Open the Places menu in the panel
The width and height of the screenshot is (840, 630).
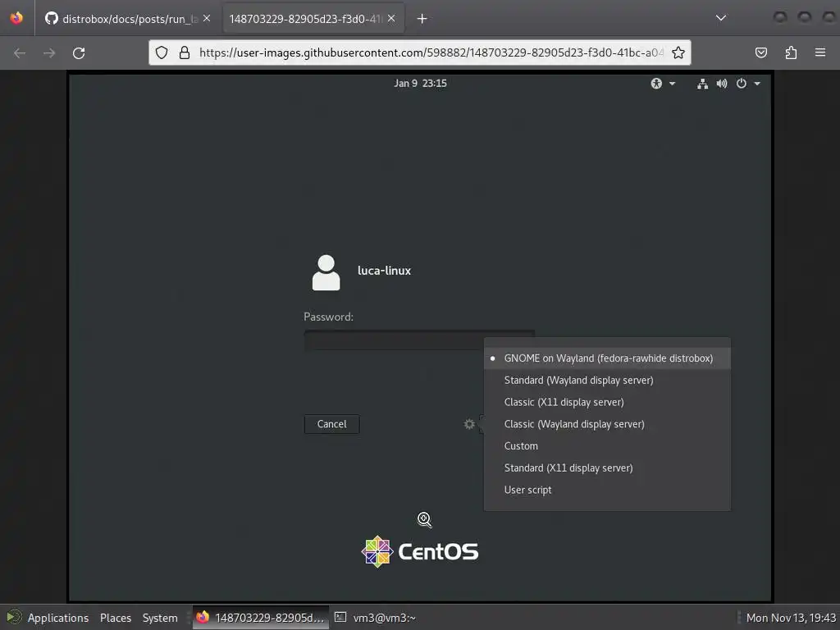(116, 618)
